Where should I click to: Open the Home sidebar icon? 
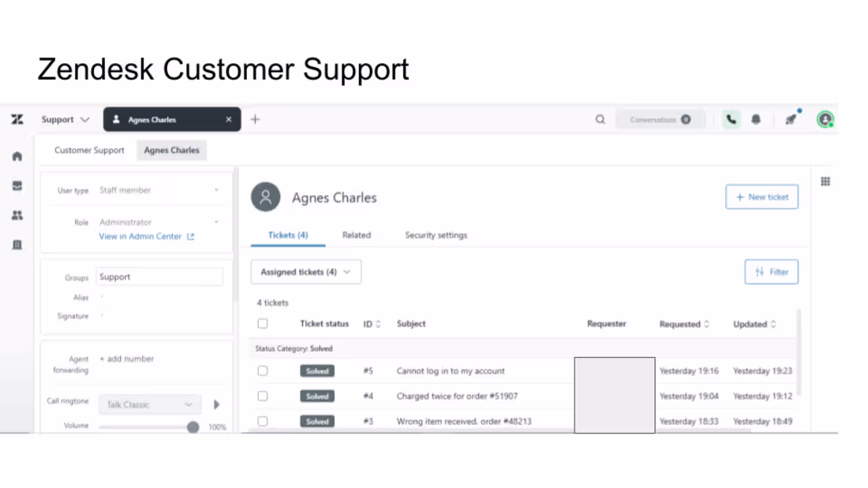pos(17,157)
